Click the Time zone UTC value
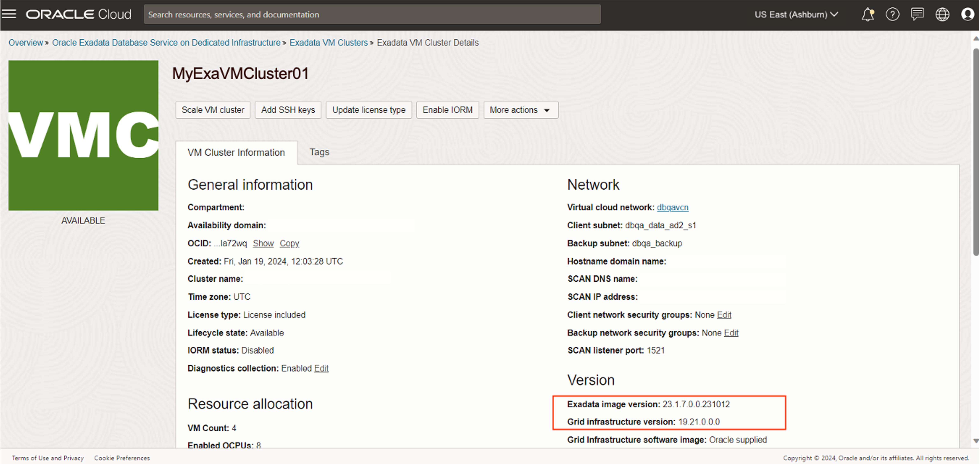The width and height of the screenshot is (980, 465). 242,297
